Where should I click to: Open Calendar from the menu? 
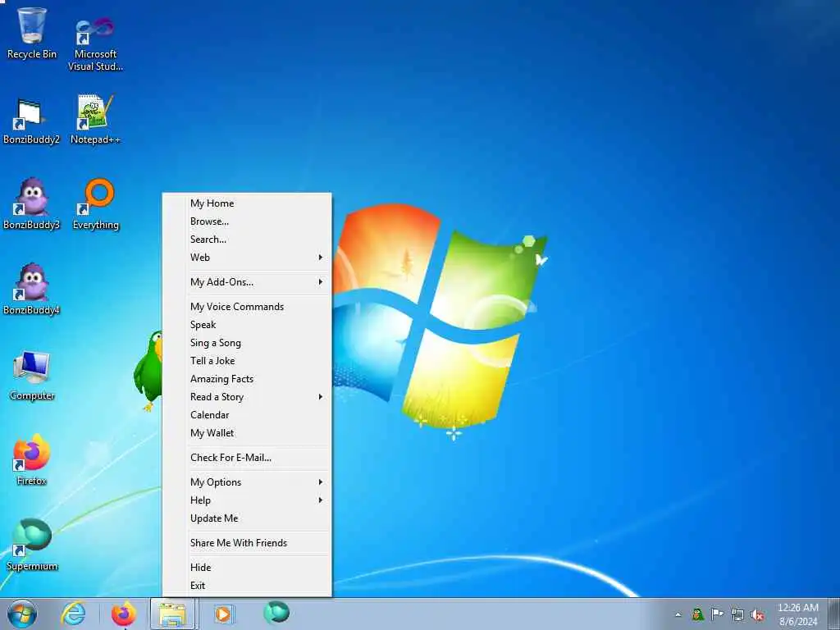coord(247,415)
